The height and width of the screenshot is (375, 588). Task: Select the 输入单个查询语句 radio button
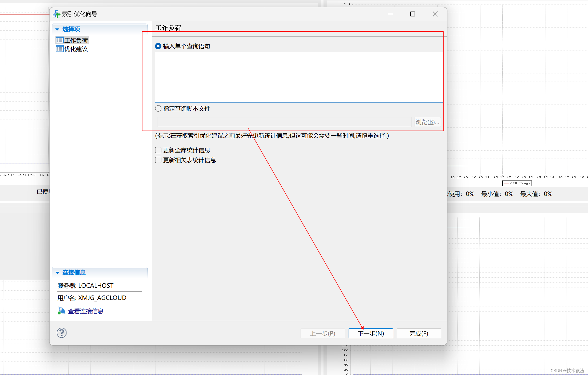pos(158,46)
